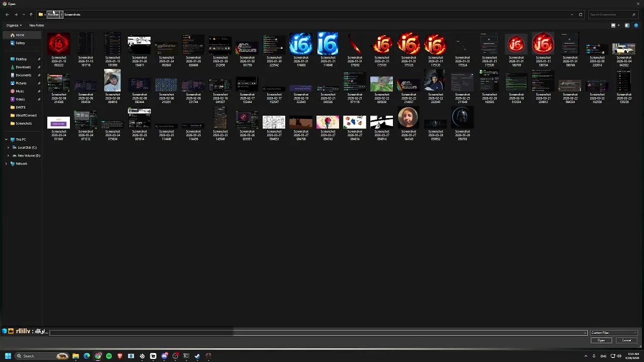Select screenshot 2026-01-31 175125 fire i6 thumbnail
This screenshot has height=362, width=644.
pyautogui.click(x=409, y=45)
